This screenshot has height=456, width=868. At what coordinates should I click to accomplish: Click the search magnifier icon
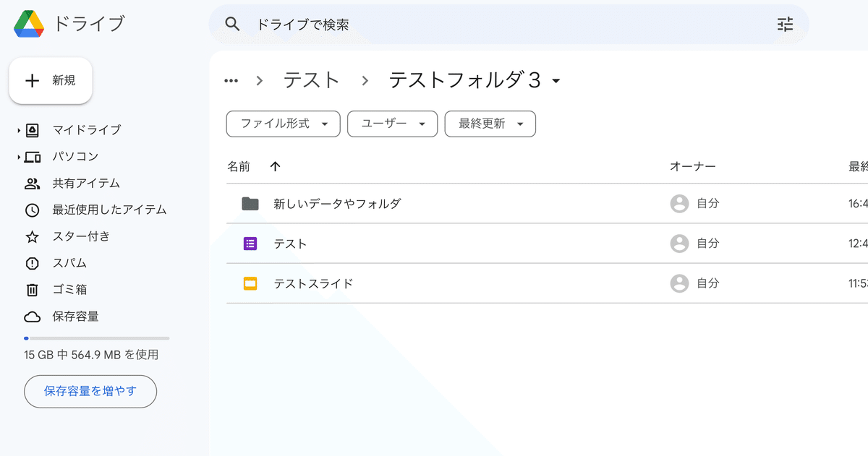tap(232, 25)
